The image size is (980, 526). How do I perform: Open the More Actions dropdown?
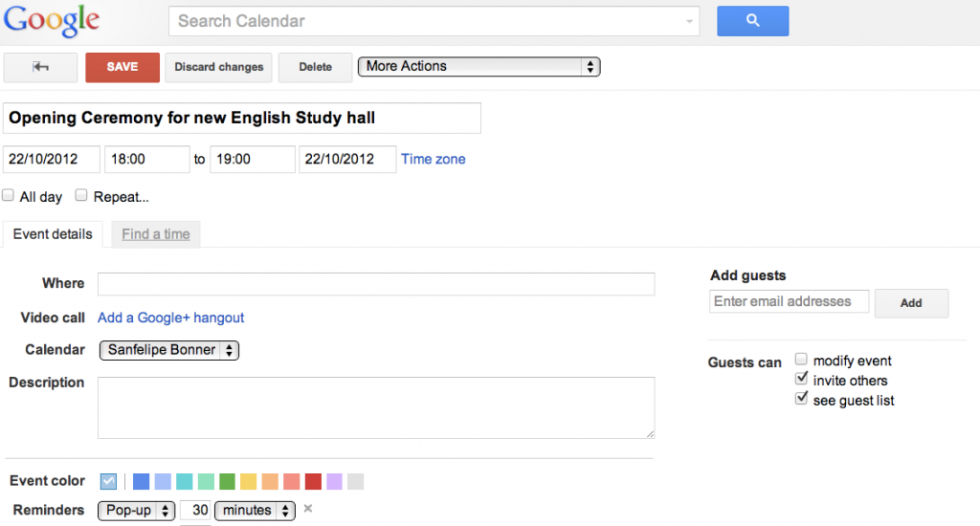[479, 67]
